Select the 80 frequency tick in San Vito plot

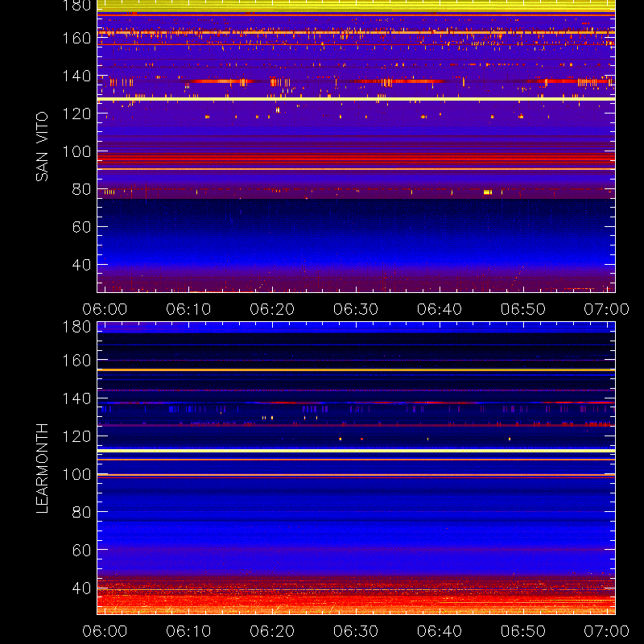click(81, 189)
